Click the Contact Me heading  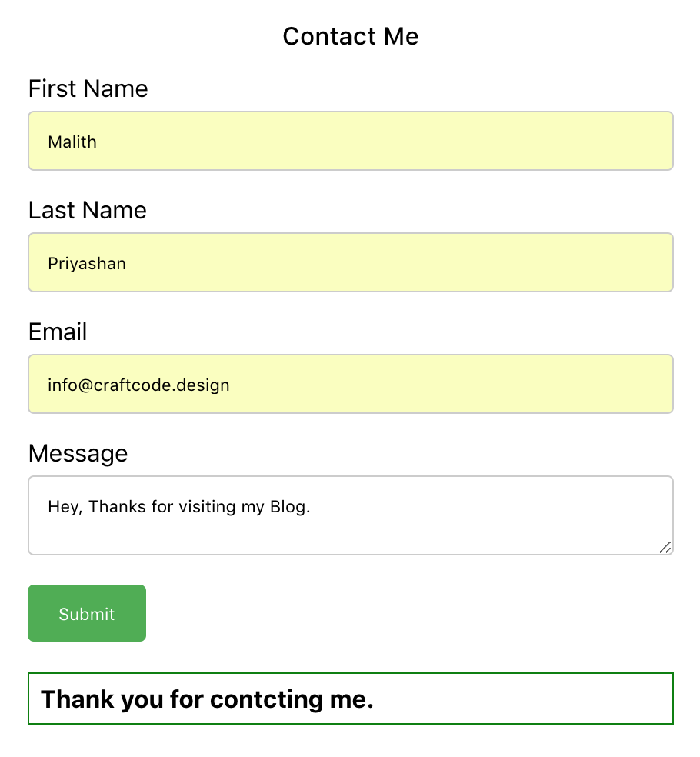click(351, 36)
